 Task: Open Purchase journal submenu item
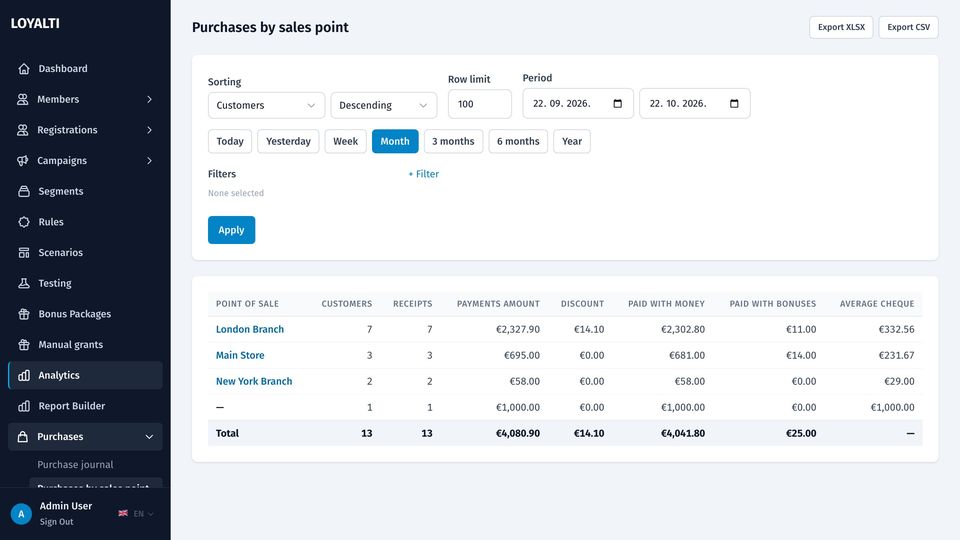point(75,464)
